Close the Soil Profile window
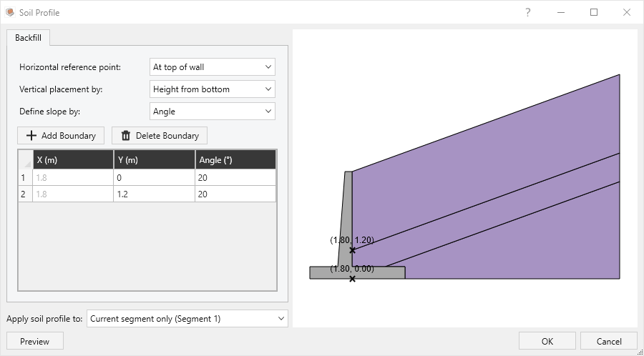This screenshot has height=356, width=644. [626, 12]
